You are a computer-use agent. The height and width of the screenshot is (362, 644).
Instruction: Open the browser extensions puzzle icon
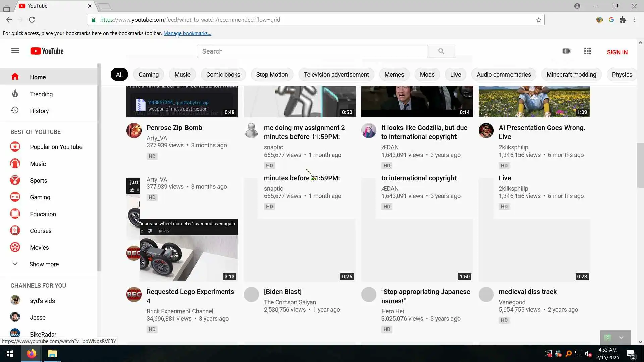click(623, 20)
